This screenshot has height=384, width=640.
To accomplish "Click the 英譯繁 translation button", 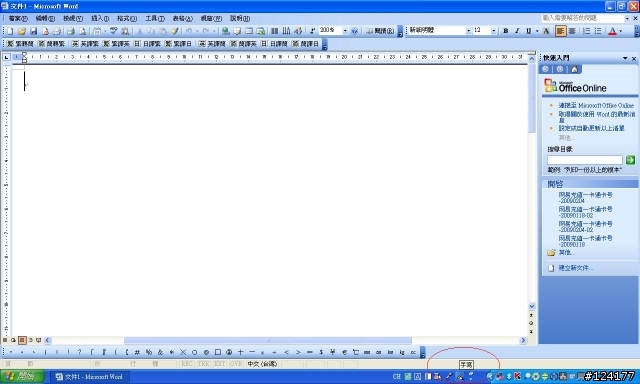I will (85, 44).
